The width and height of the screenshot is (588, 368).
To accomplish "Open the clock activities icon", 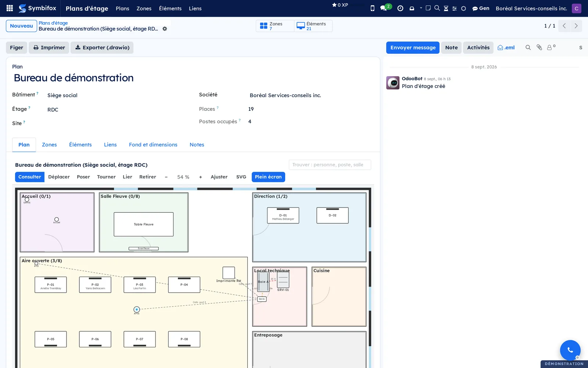I will click(400, 8).
